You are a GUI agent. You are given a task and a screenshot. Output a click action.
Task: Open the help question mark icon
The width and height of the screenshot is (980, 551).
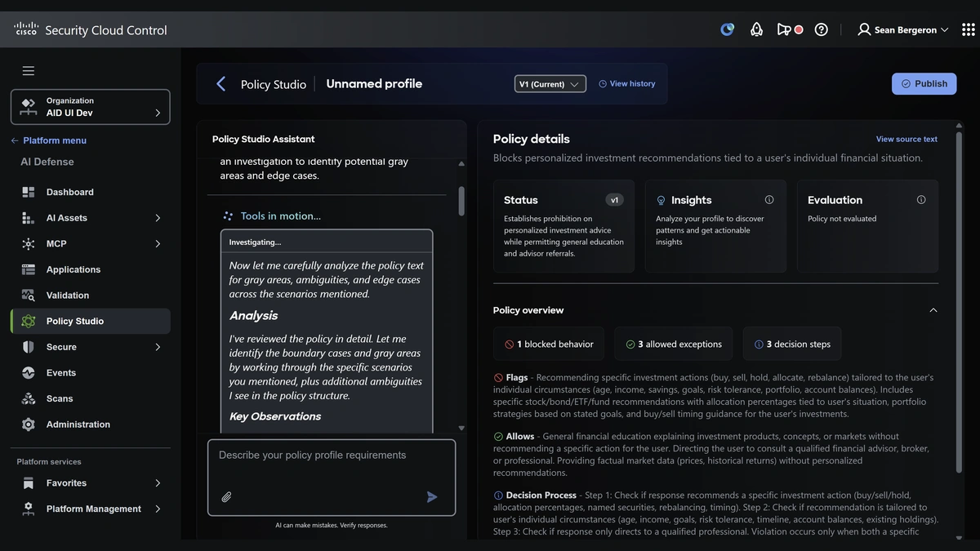pos(822,29)
